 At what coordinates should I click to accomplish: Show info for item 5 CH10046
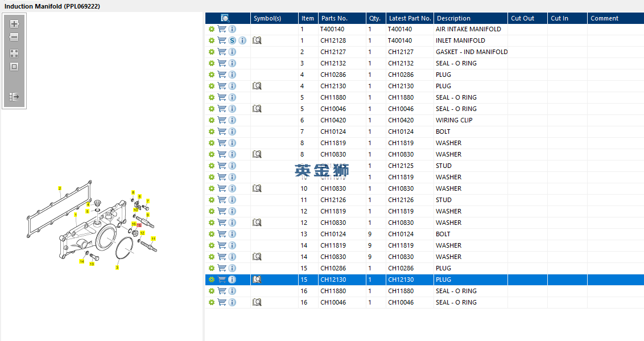[x=232, y=109]
